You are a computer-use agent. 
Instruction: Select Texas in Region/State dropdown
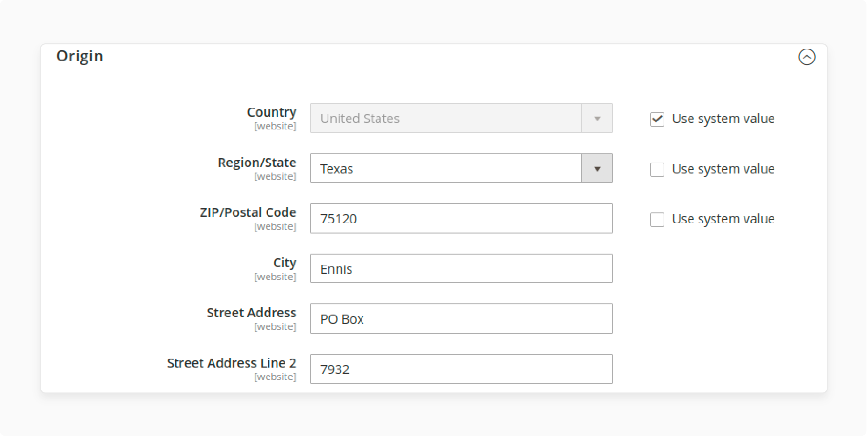click(460, 168)
